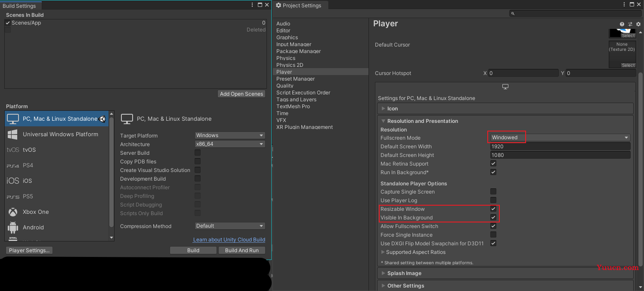Click the Player Settings... button
644x291 pixels.
point(29,250)
